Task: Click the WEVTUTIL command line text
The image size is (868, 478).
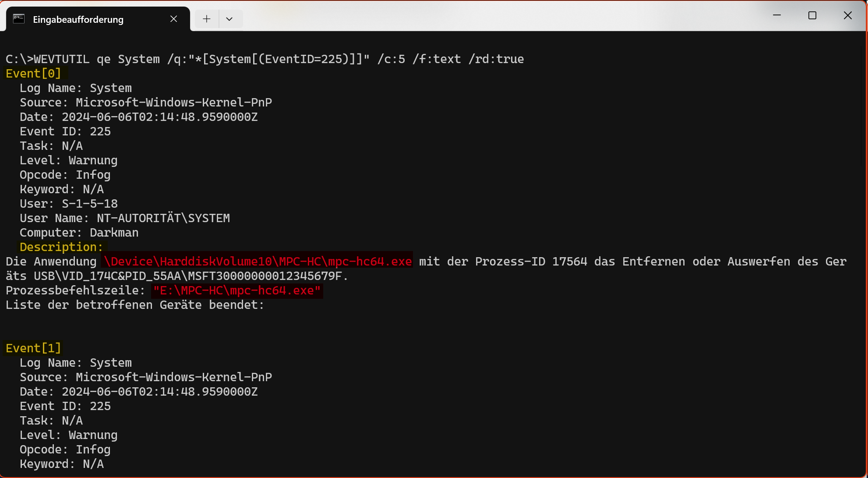Action: pos(265,59)
